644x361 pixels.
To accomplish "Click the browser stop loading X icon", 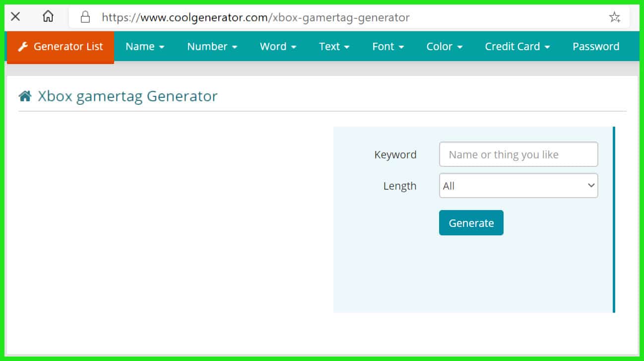I will point(15,17).
